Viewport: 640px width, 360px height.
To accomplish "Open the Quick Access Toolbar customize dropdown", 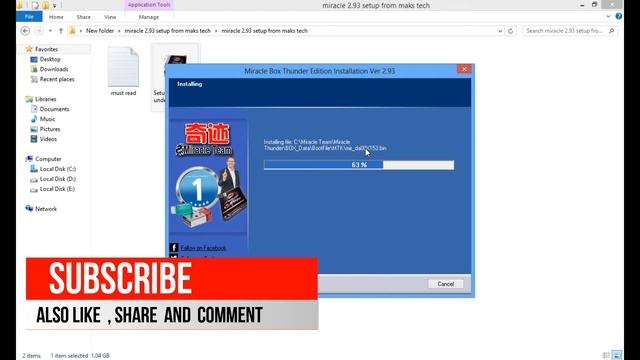I will [54, 6].
